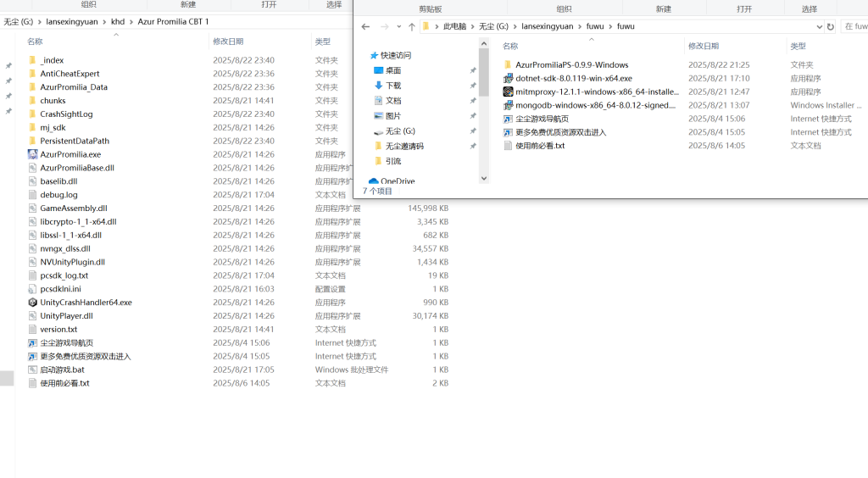868x478 pixels.
Task: Sort fuwu window by 修改日期 column
Action: pos(704,46)
